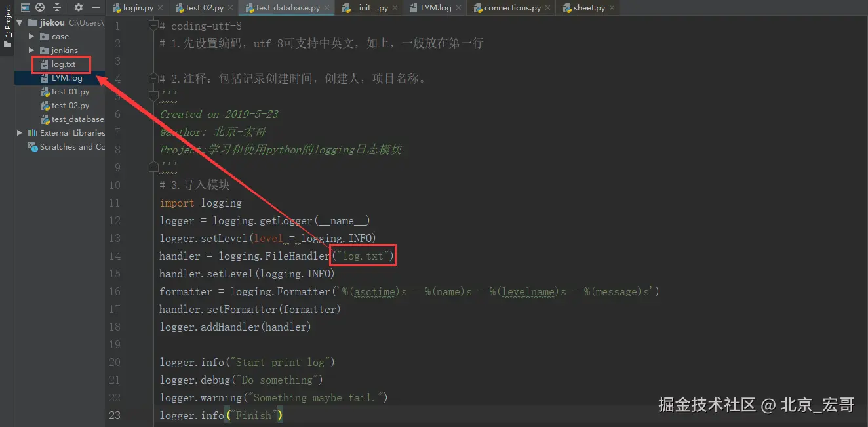Expand the jenkins folder arrow

(x=31, y=51)
